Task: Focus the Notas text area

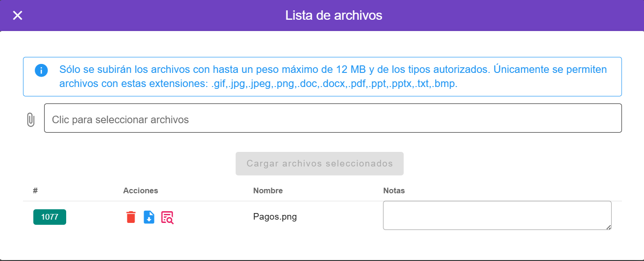Action: (497, 215)
